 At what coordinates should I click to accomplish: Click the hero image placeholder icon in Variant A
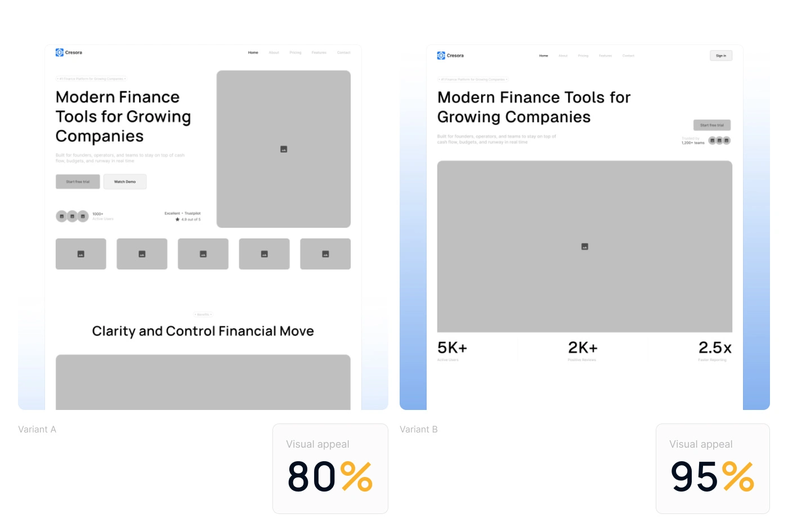pos(284,149)
